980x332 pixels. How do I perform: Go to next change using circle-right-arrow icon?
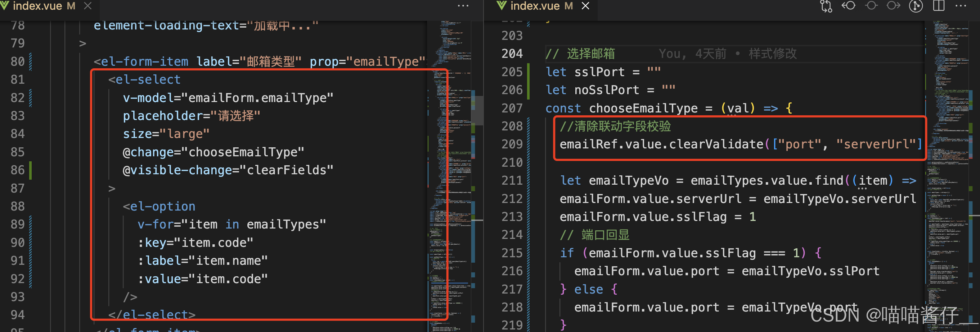(893, 6)
